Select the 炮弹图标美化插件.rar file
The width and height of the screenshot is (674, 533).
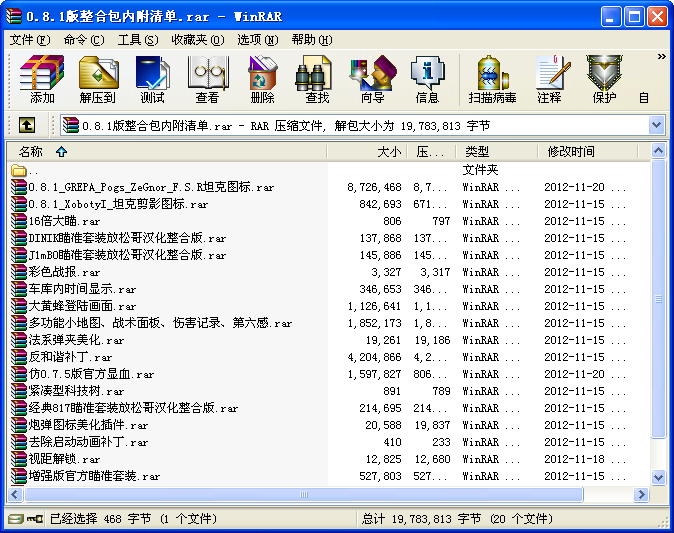click(x=80, y=425)
